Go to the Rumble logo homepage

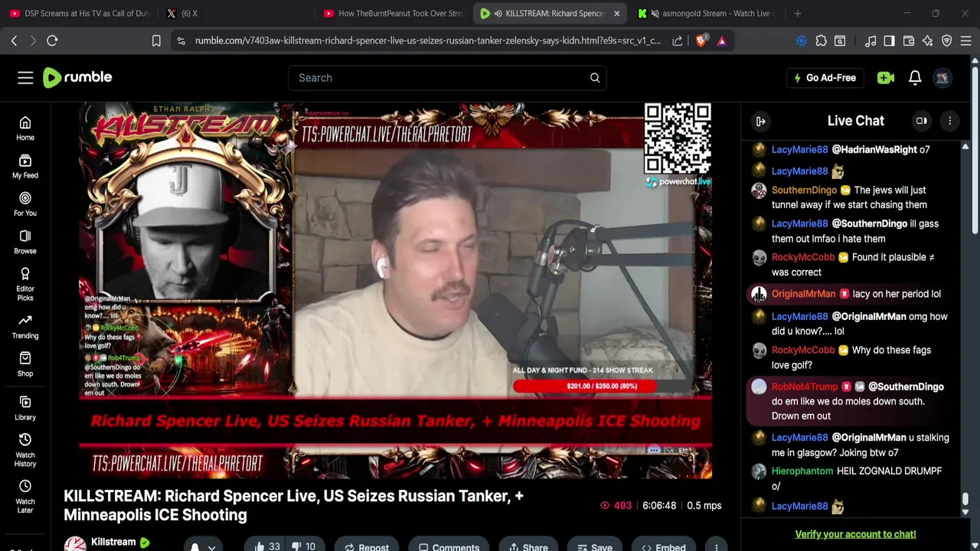click(77, 77)
